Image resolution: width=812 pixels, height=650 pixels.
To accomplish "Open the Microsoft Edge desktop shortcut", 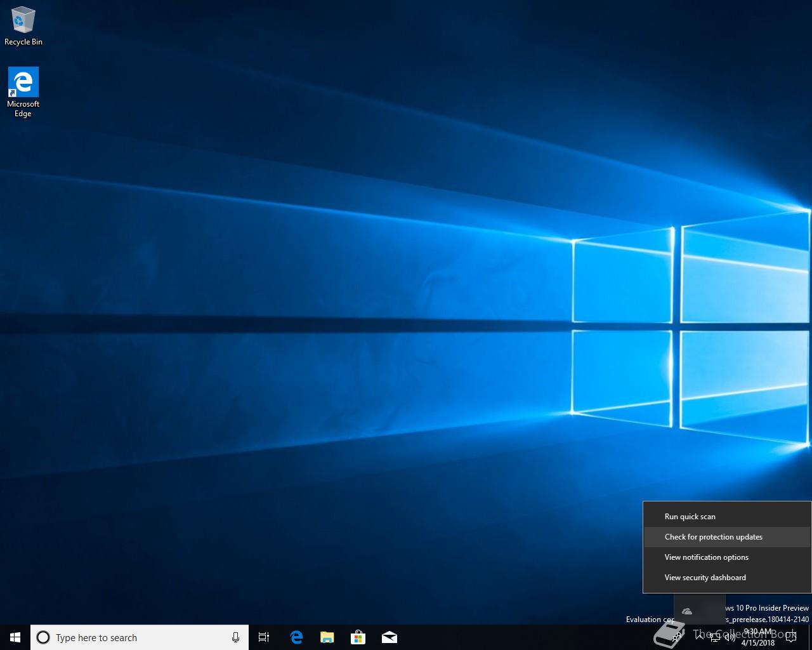I will point(23,92).
